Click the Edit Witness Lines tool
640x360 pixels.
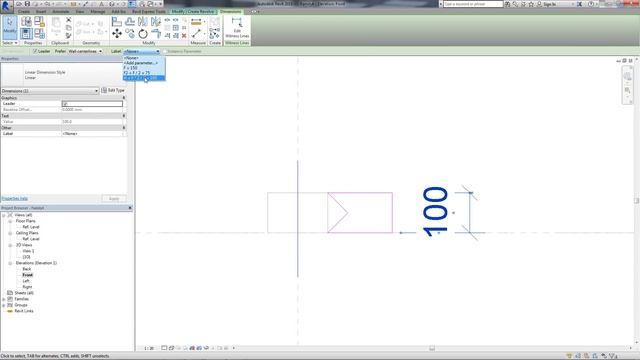(x=237, y=28)
